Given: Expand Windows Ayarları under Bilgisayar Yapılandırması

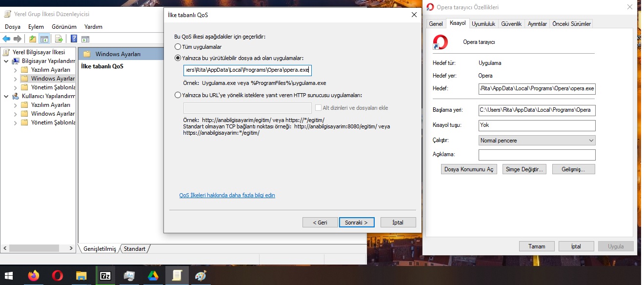Looking at the screenshot, I should tap(15, 79).
